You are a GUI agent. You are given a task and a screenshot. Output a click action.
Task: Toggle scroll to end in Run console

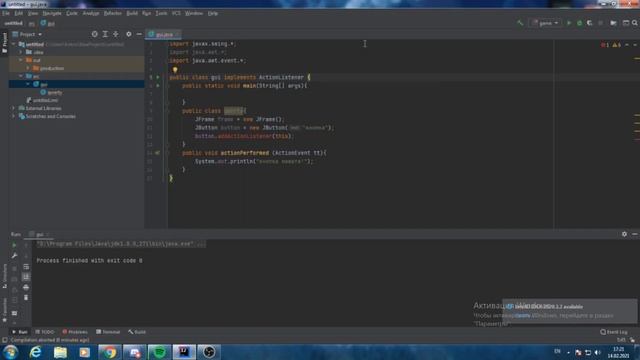[x=26, y=277]
